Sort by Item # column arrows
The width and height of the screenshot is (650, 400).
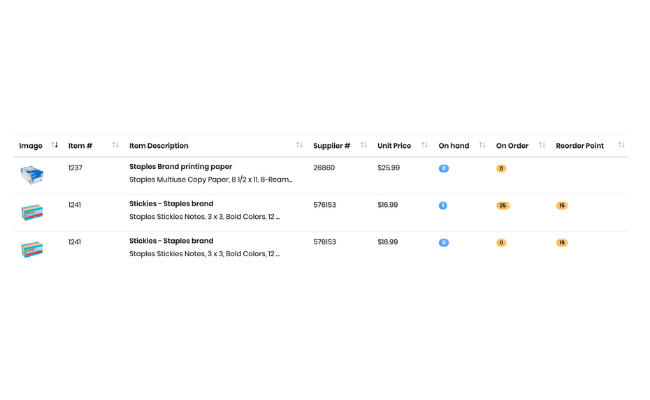[x=115, y=145]
